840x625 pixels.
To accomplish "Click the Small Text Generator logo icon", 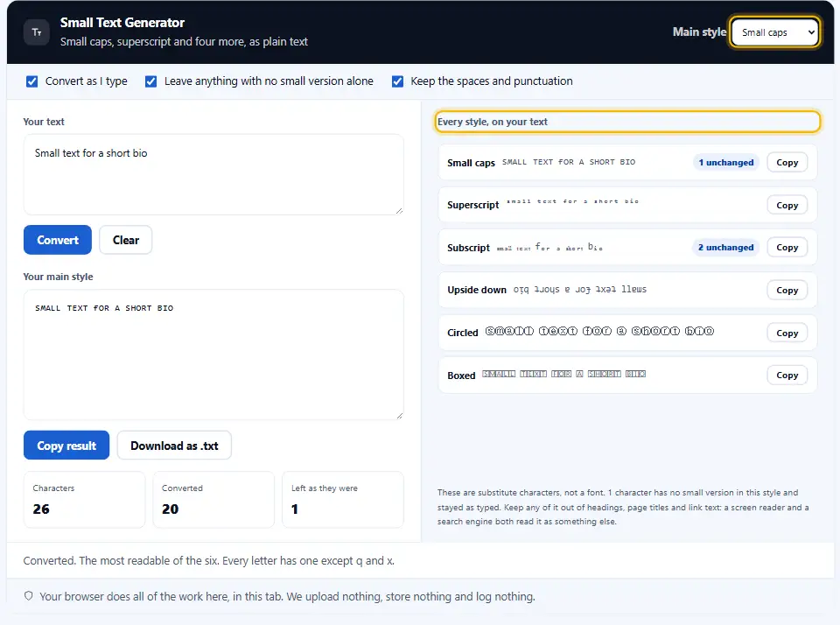I will point(37,32).
